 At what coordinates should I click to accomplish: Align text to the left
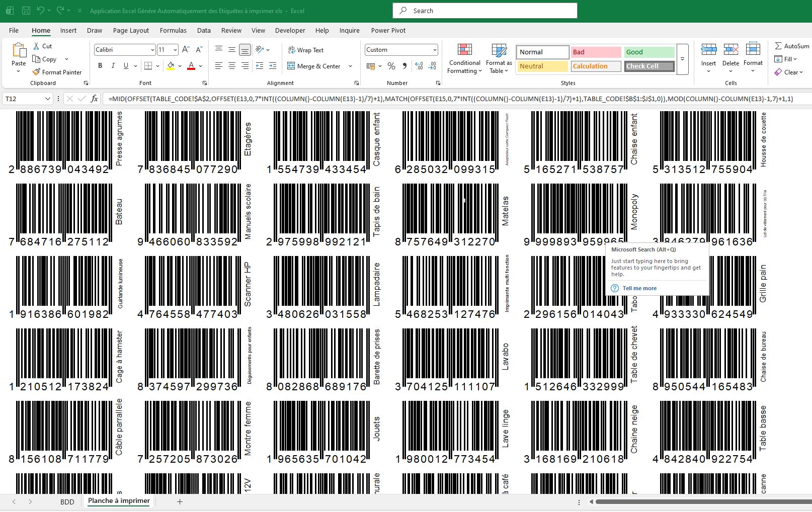tap(219, 66)
